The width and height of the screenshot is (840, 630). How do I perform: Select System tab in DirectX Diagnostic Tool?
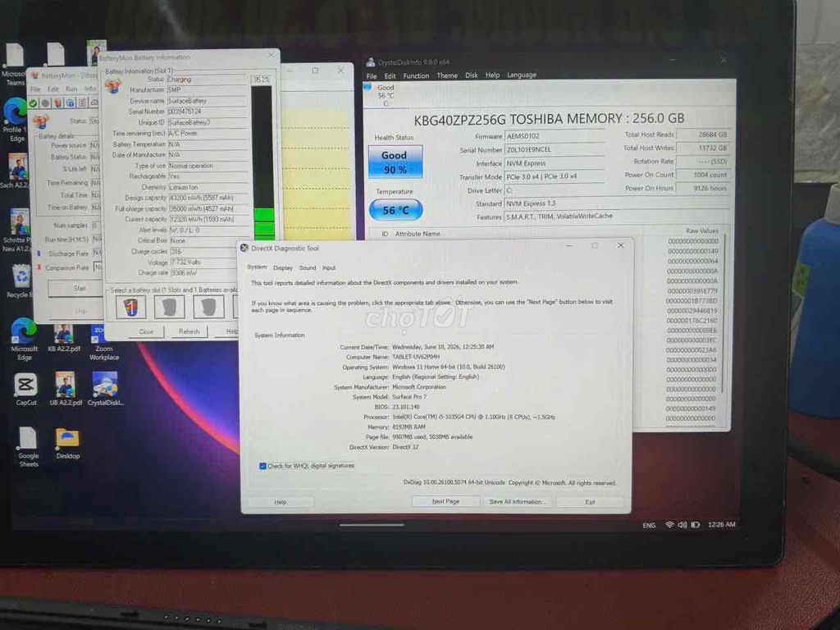(257, 267)
